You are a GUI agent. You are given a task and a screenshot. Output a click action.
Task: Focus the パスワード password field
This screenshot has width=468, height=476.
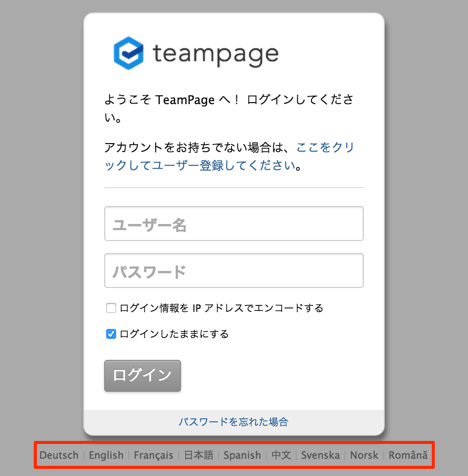[x=234, y=270]
